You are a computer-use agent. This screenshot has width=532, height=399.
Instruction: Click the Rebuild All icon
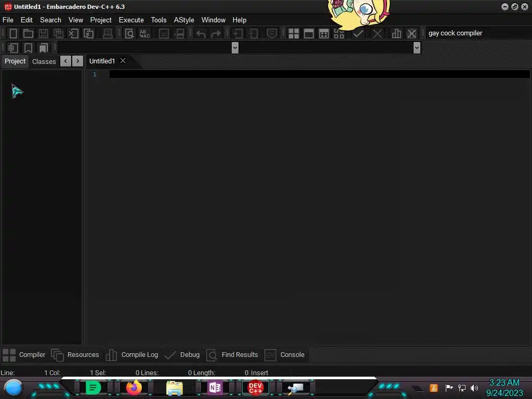(339, 33)
